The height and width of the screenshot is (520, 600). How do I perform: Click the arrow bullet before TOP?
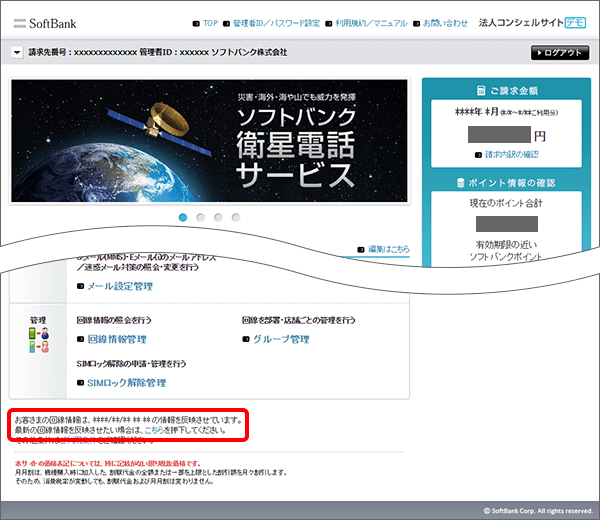click(196, 24)
